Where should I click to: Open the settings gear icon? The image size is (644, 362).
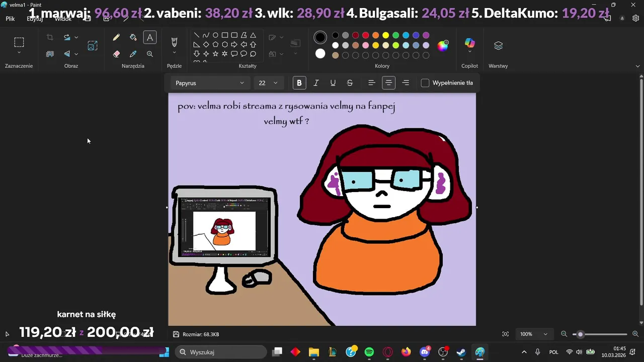click(x=635, y=18)
